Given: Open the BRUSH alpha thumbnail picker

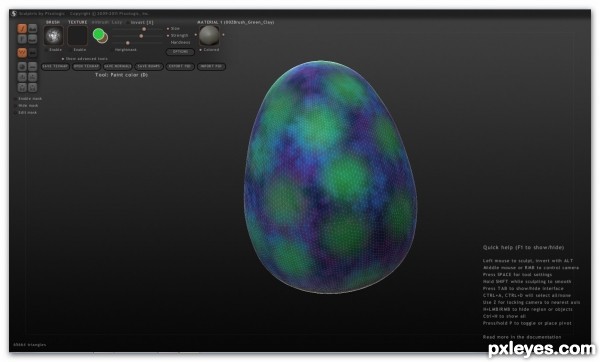Looking at the screenshot, I should 53,36.
